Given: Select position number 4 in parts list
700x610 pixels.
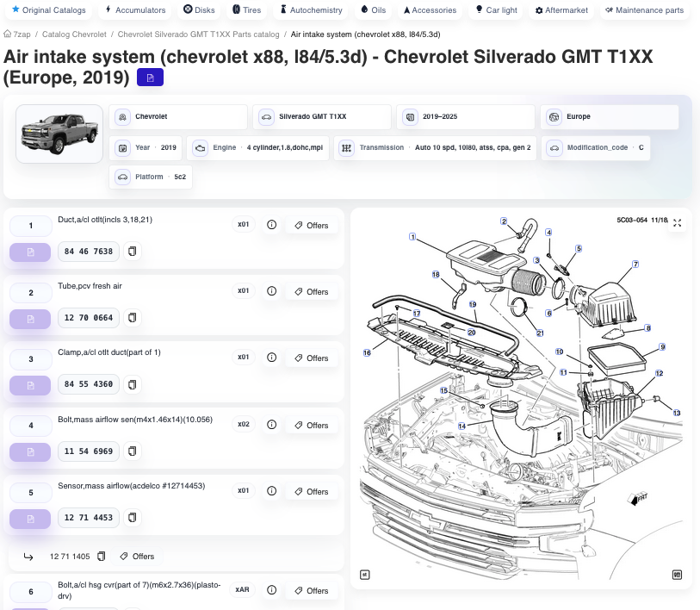Looking at the screenshot, I should click(x=31, y=426).
